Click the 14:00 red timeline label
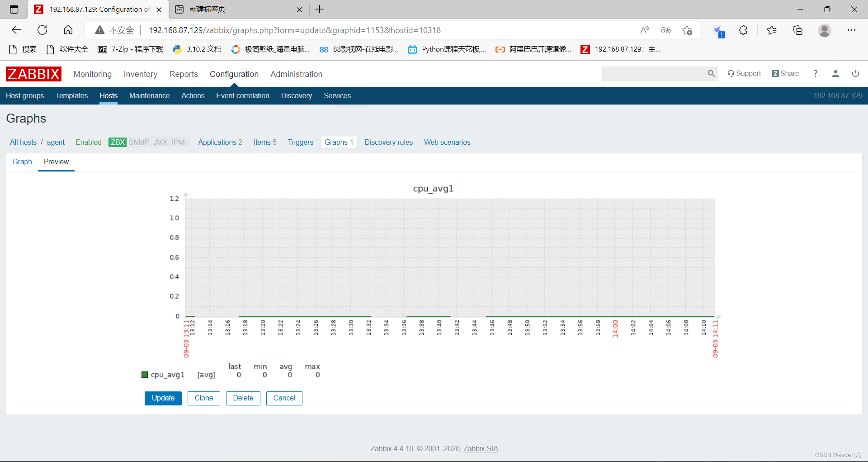 [615, 329]
